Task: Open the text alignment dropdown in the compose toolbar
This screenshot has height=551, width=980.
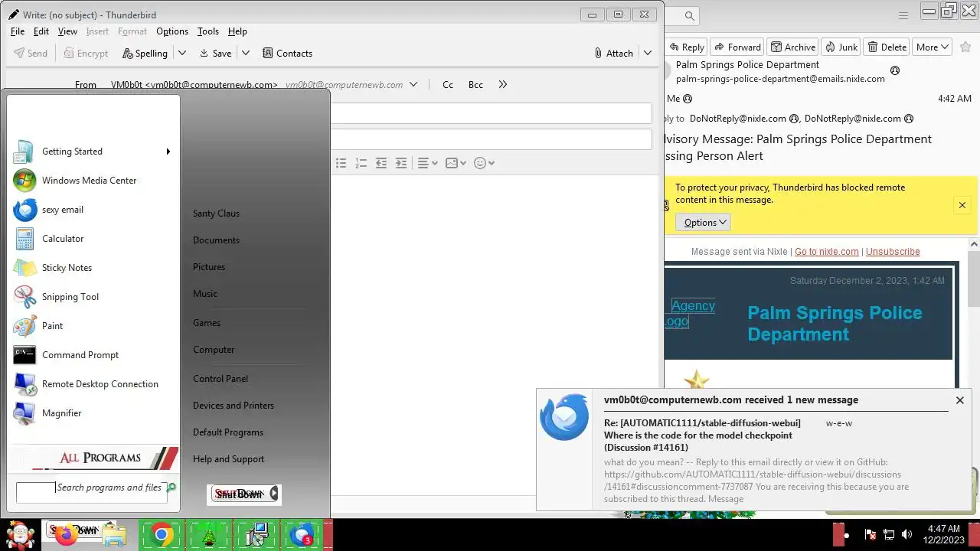Action: click(427, 163)
